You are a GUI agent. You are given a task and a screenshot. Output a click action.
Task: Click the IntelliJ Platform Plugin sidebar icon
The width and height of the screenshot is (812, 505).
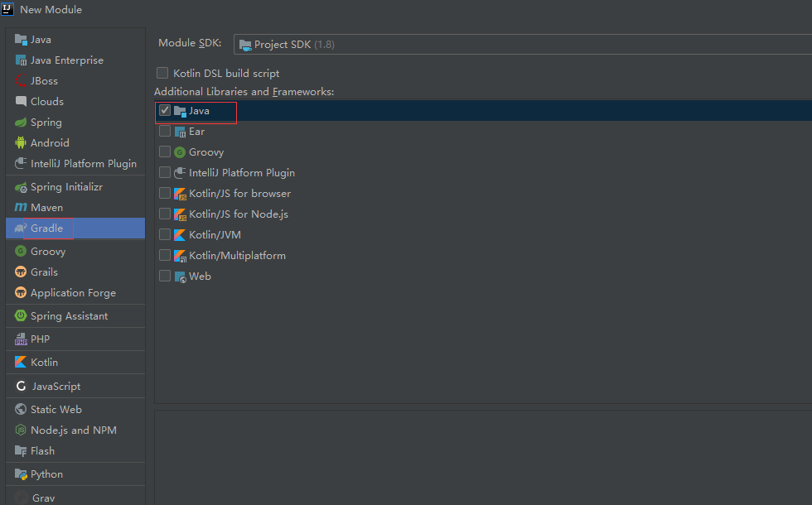point(21,164)
